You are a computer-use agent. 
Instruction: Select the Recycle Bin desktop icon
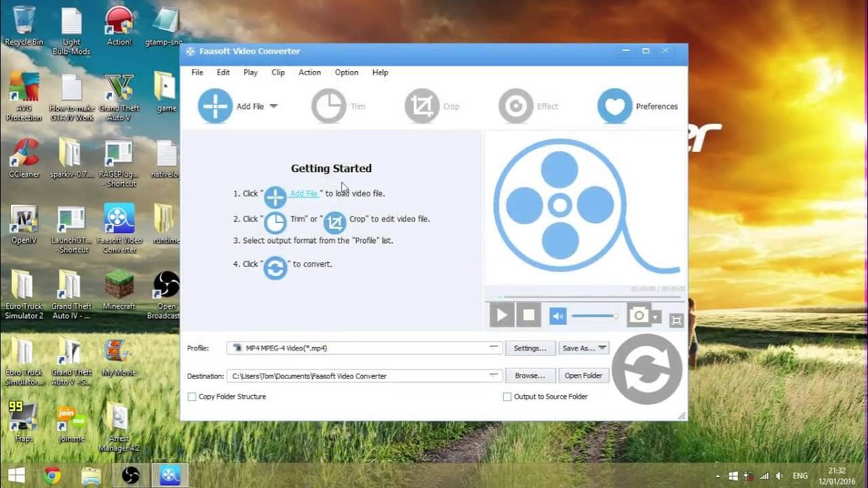tap(24, 26)
